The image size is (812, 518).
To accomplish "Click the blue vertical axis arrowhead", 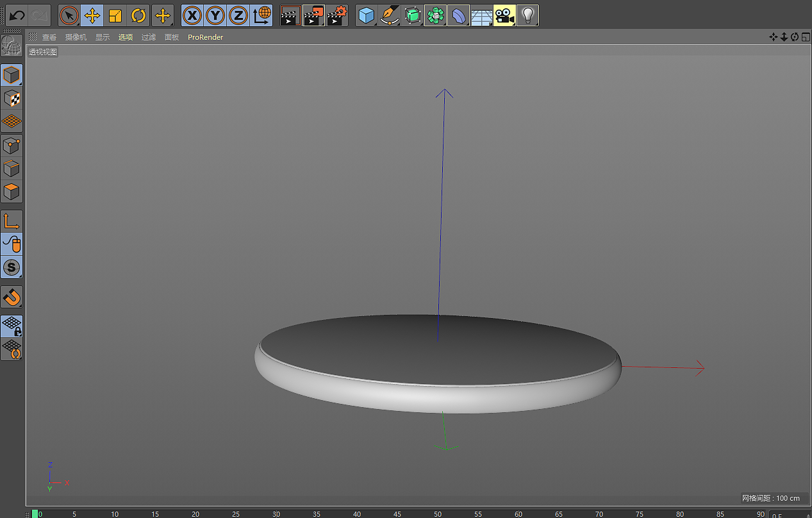I will [444, 93].
